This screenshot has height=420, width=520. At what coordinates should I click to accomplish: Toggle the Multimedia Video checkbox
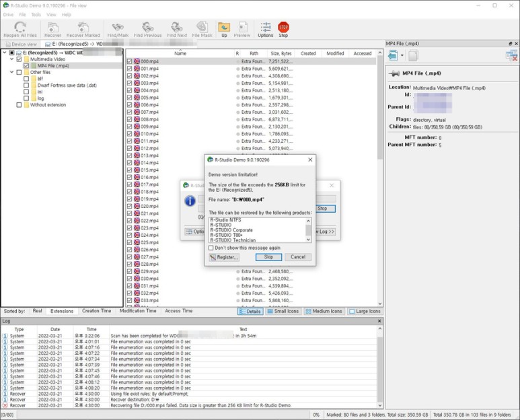[x=19, y=59]
